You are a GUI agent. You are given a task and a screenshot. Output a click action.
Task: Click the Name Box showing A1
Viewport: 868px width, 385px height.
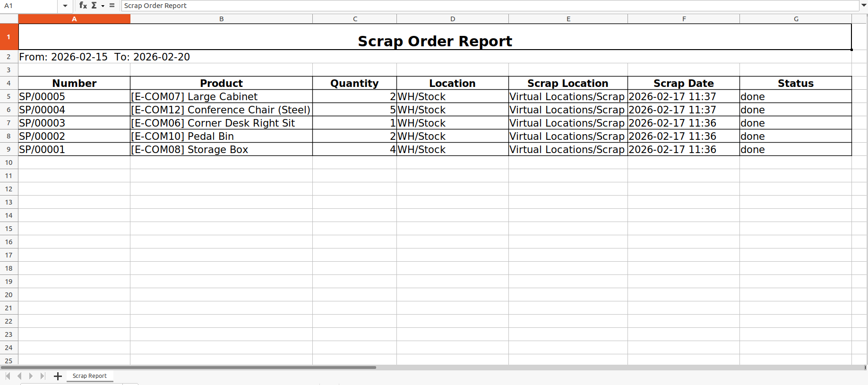pos(29,6)
